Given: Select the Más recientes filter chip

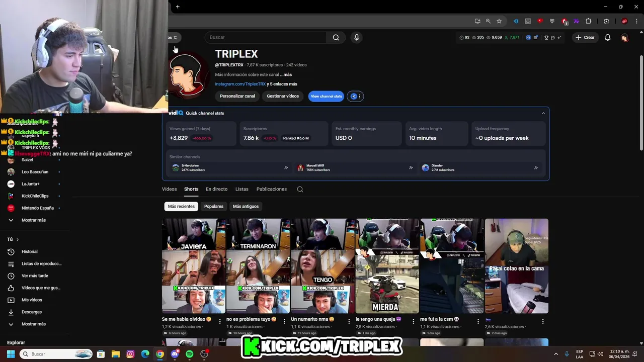Looking at the screenshot, I should pos(181,206).
